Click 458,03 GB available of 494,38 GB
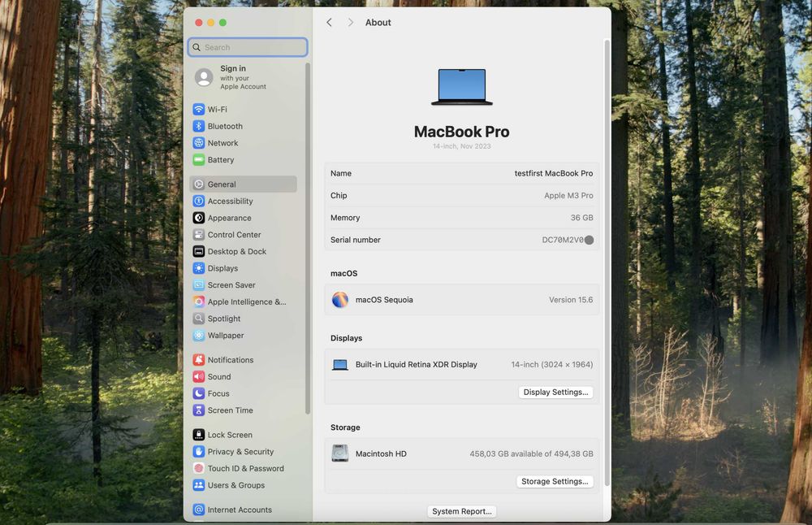The height and width of the screenshot is (525, 812). coord(531,454)
